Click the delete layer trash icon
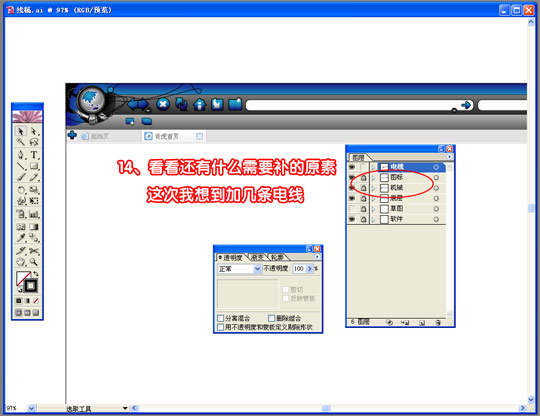The height and width of the screenshot is (416, 540). 438,323
